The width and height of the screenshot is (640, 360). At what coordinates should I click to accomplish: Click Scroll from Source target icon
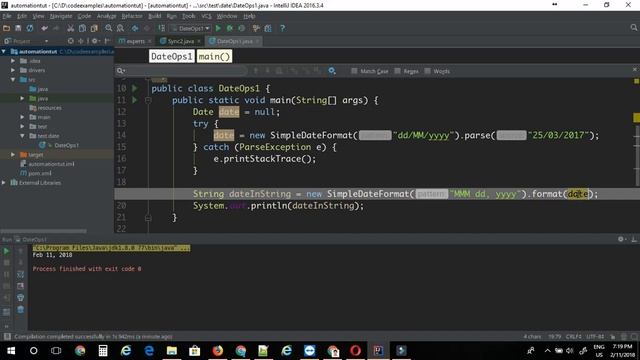tap(71, 41)
